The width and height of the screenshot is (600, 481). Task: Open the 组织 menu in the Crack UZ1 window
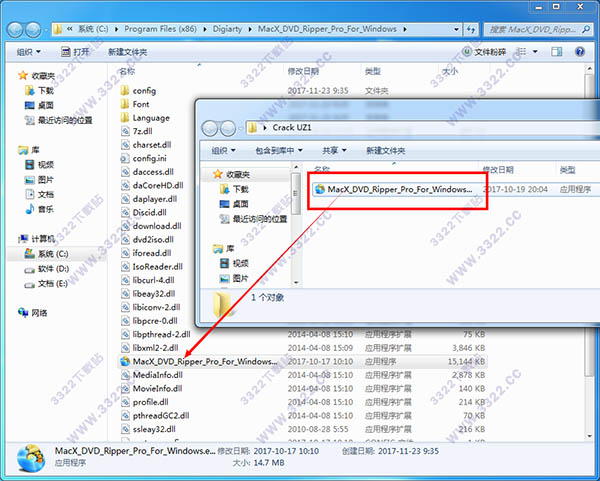223,150
